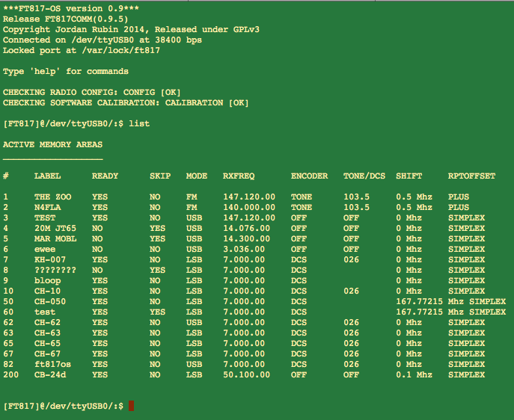Click the 'ACTIVE MEMORY AREAS' heading

(53, 145)
